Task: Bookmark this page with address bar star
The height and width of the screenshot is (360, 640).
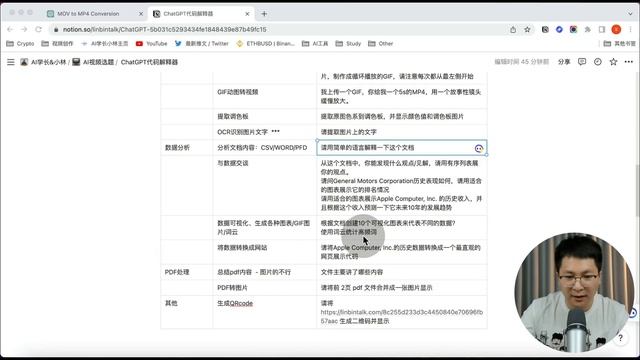Action: (527, 29)
